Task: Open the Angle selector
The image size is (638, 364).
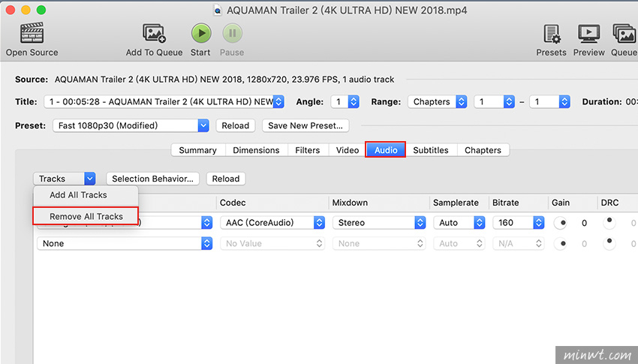Action: click(345, 101)
